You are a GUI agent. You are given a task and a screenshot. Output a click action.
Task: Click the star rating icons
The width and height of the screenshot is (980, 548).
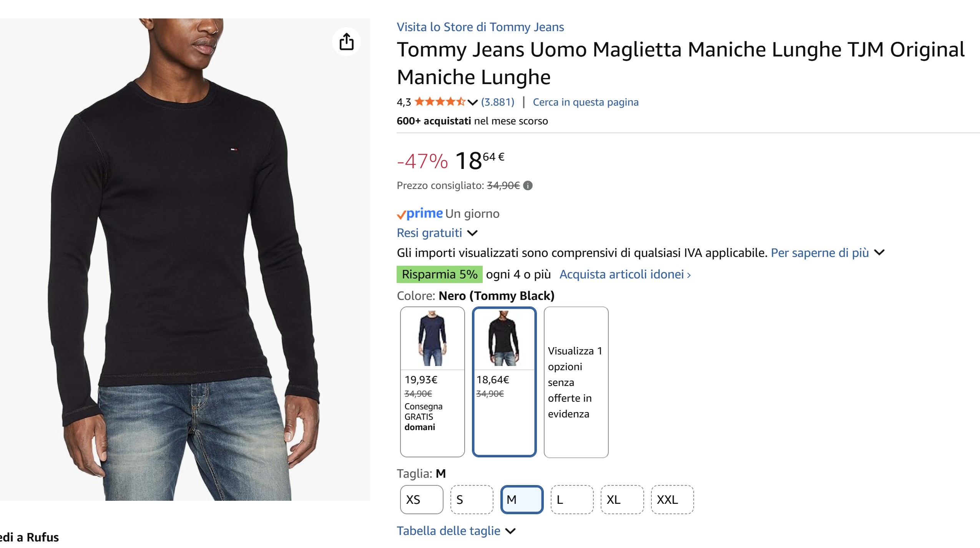tap(440, 102)
